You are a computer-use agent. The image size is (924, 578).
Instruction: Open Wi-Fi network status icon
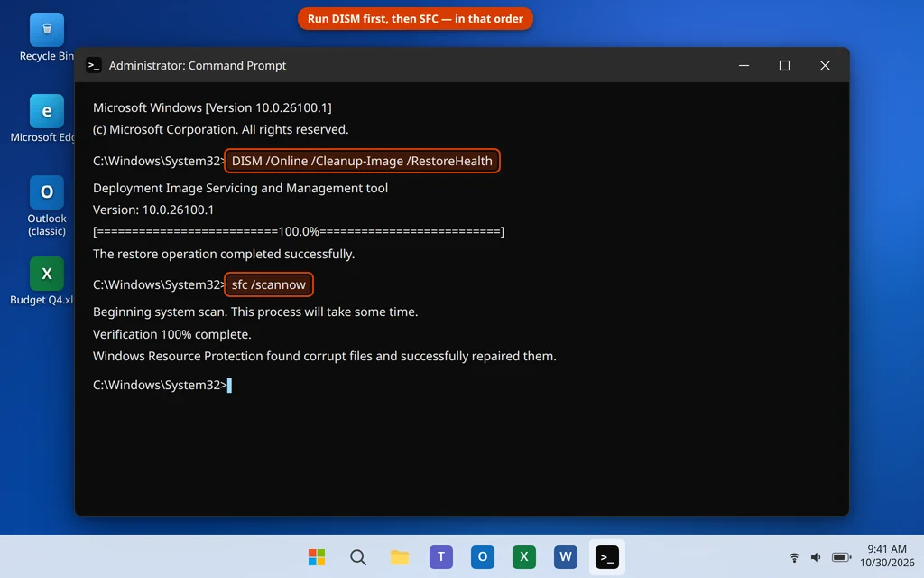click(794, 557)
